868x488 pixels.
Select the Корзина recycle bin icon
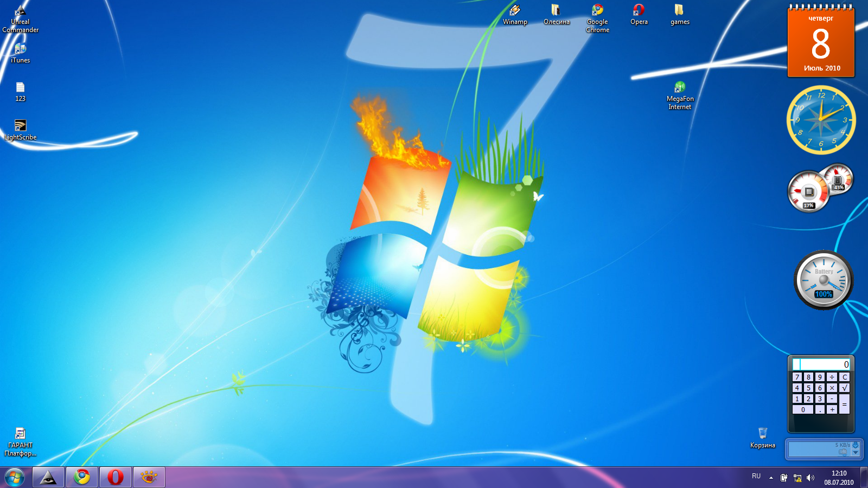click(x=762, y=438)
